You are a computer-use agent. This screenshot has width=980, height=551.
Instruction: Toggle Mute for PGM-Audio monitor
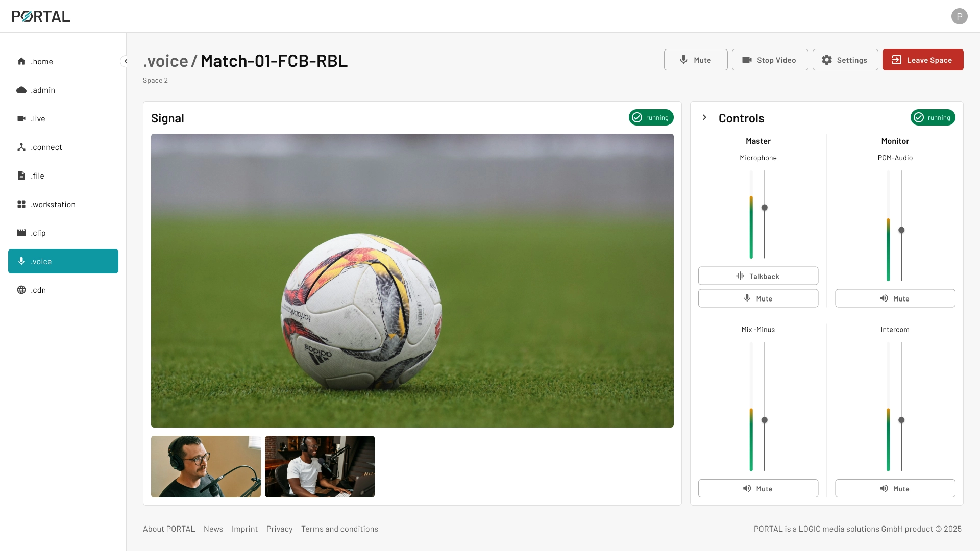click(895, 298)
